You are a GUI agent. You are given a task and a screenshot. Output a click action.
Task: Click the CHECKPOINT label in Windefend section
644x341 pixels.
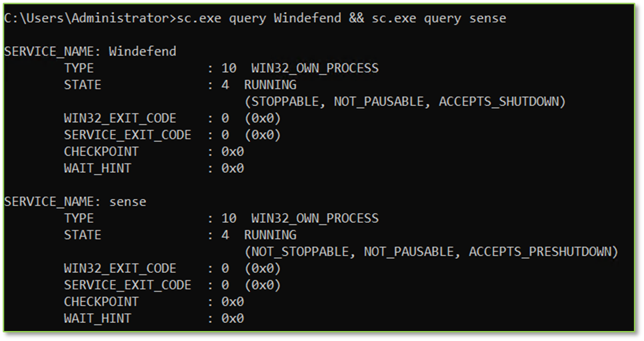click(x=101, y=151)
